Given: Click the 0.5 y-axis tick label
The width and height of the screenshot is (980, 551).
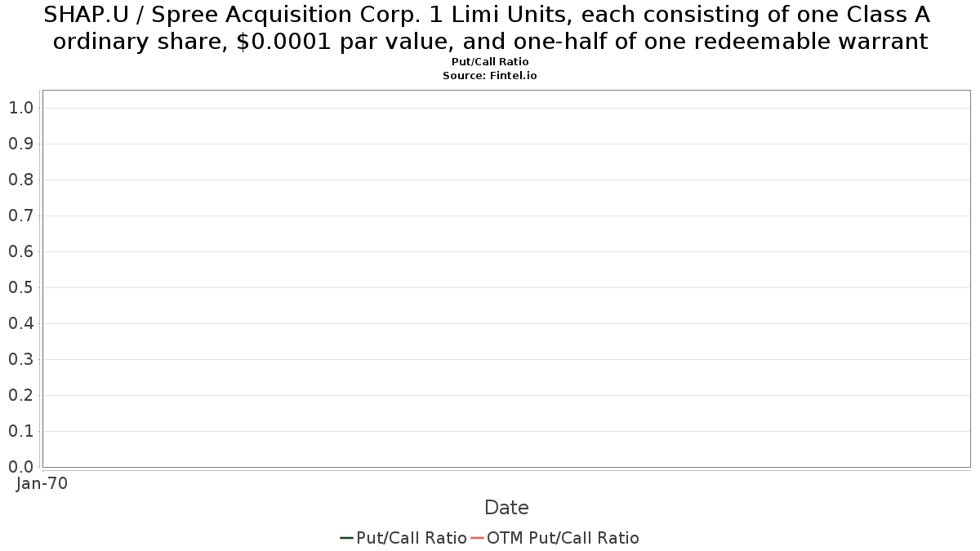Looking at the screenshot, I should pyautogui.click(x=20, y=287).
